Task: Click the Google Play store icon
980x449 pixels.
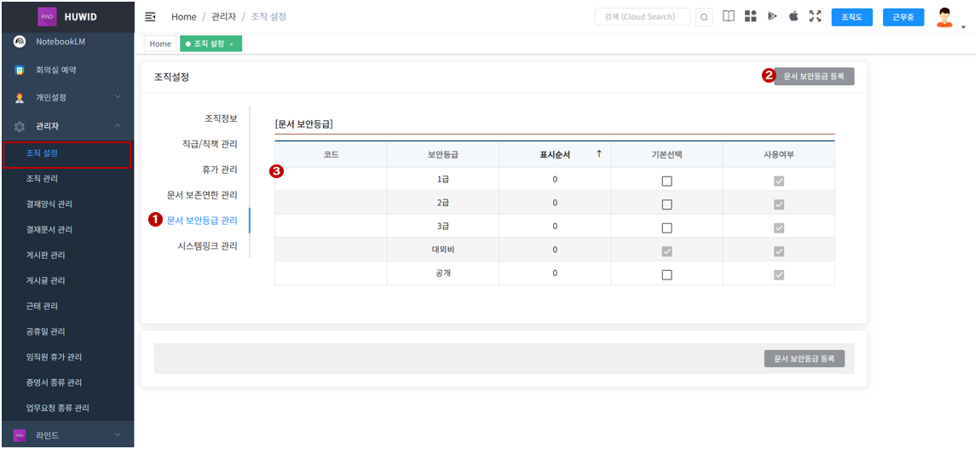Action: (x=772, y=16)
